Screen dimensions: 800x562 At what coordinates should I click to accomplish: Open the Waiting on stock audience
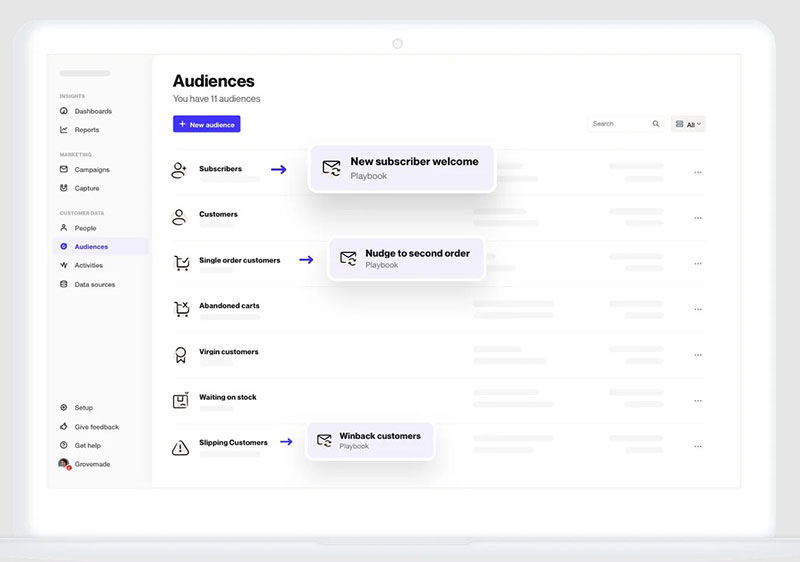[228, 397]
